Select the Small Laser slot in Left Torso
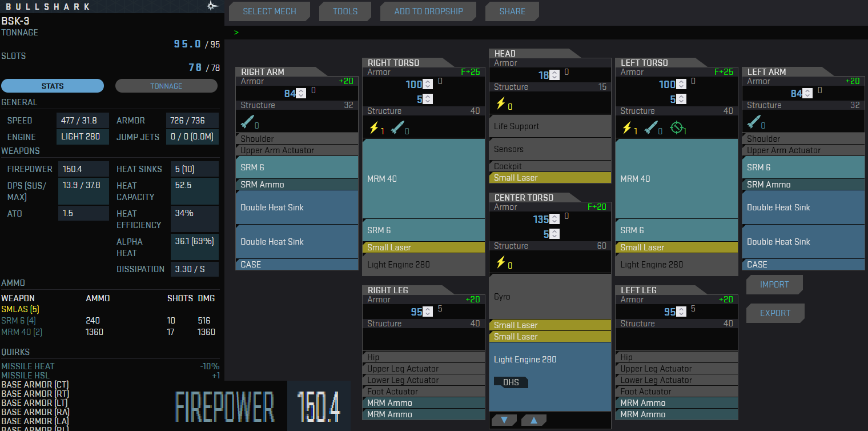This screenshot has width=868, height=431. tap(677, 248)
